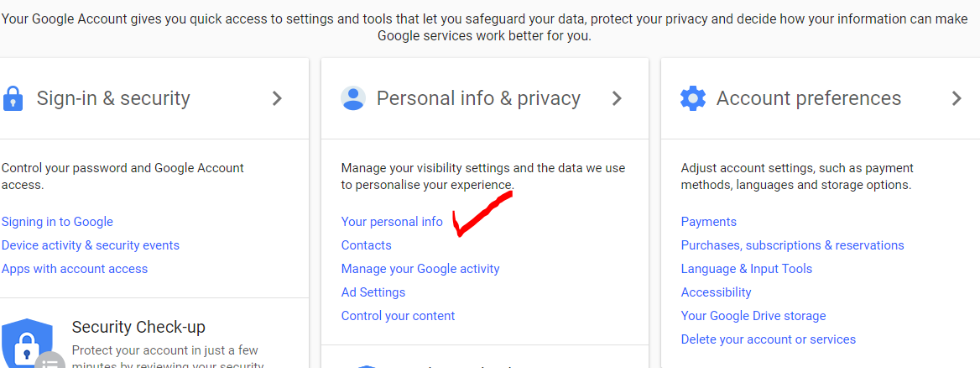
Task: Expand the Sign-in & security chevron
Action: pos(277,98)
